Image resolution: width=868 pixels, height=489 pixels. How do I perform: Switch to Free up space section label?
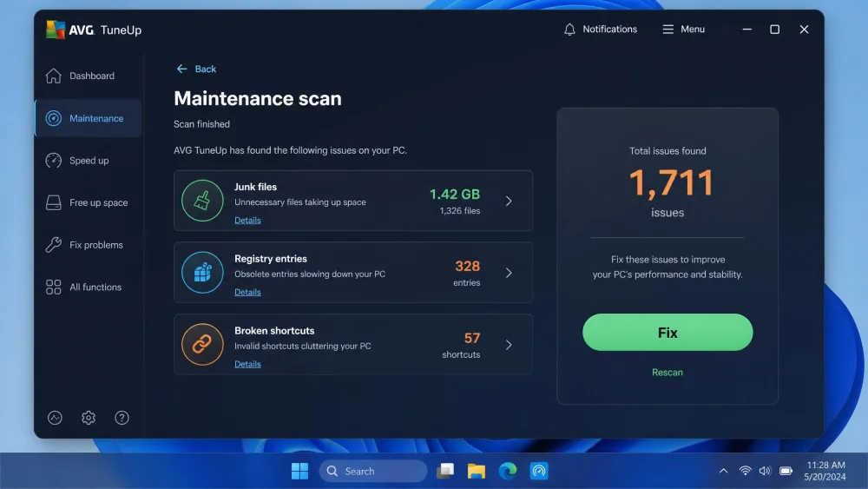click(99, 202)
